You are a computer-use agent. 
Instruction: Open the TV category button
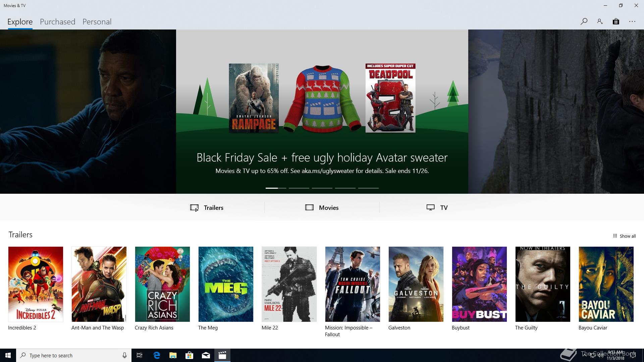(437, 207)
